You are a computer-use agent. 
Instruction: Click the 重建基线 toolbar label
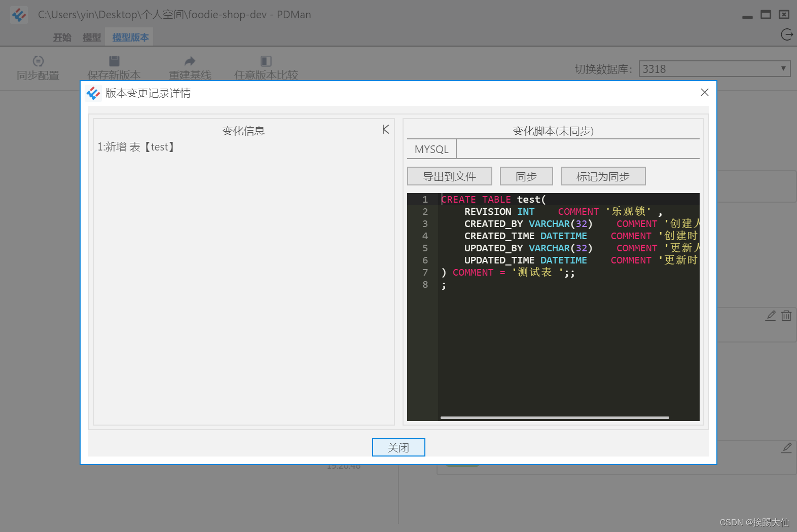point(190,75)
